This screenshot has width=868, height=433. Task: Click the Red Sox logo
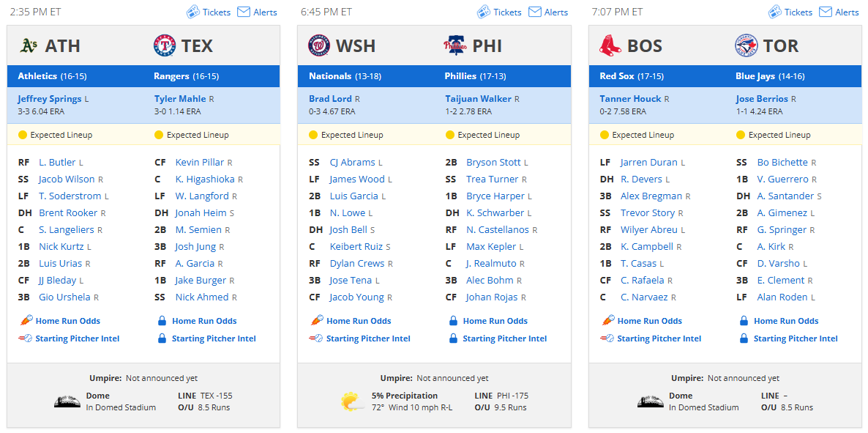point(610,46)
